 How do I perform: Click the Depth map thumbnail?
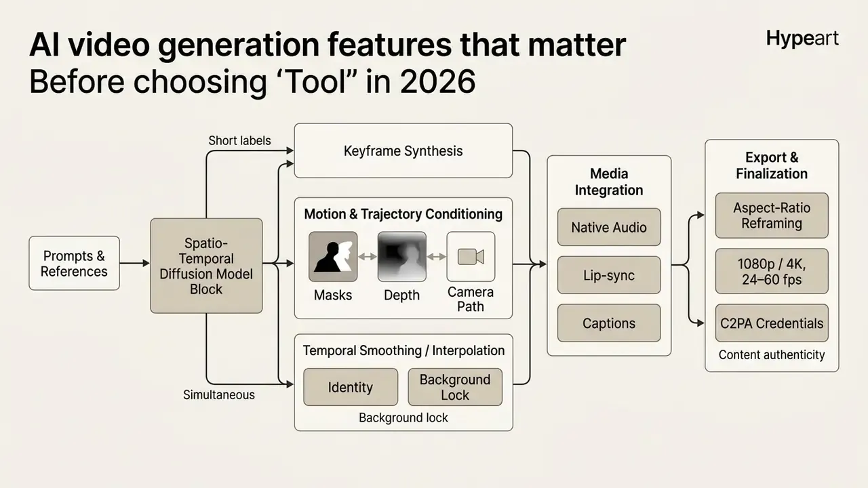point(402,257)
